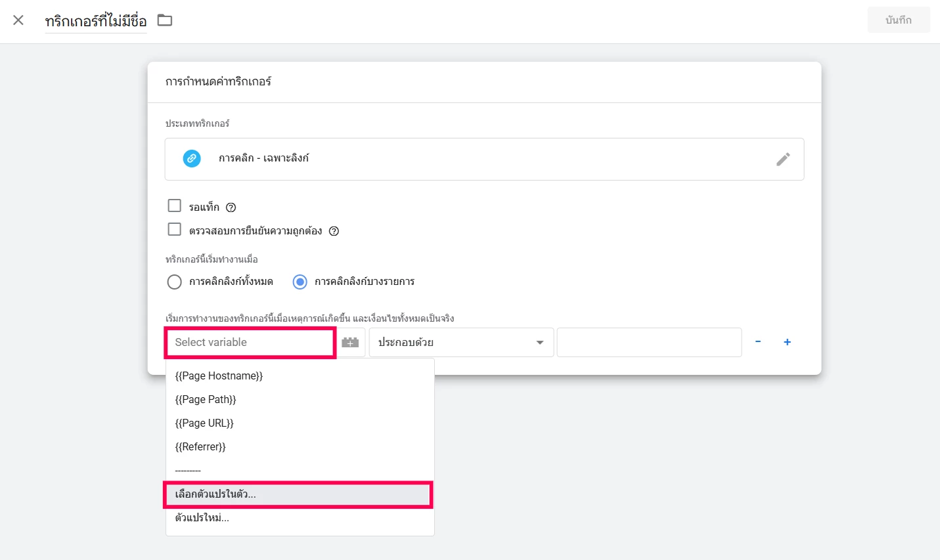Click the variable brick icon button

pos(350,343)
